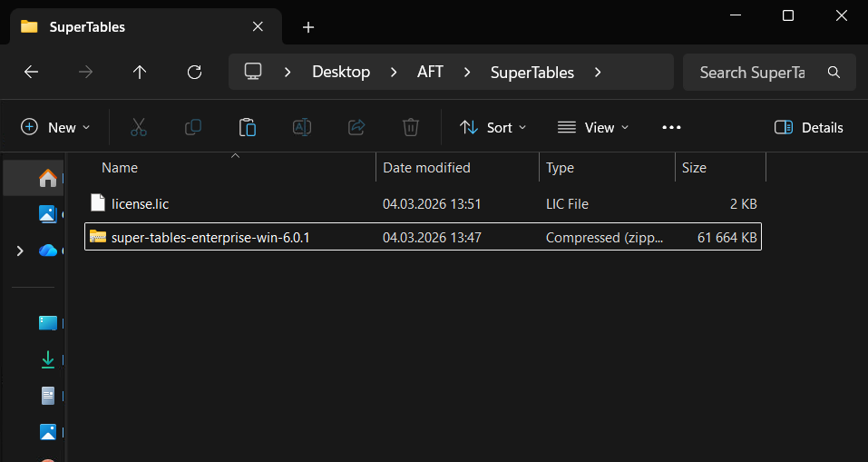Sort files by Date modified column

click(x=426, y=168)
